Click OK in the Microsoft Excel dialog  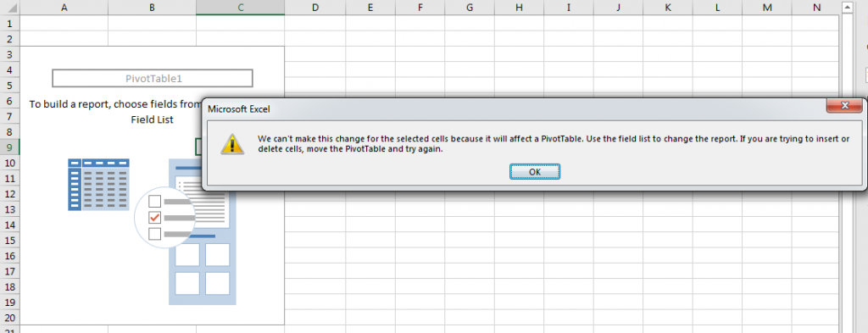(x=535, y=171)
